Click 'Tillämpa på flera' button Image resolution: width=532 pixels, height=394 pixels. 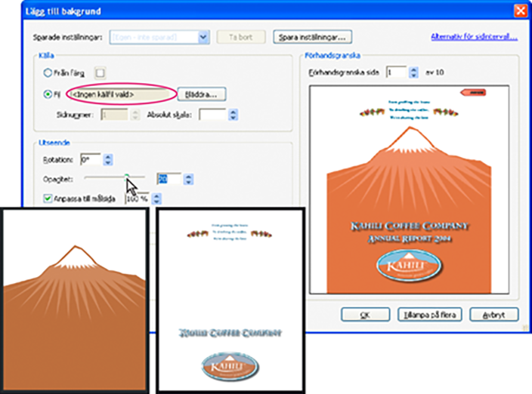point(429,315)
